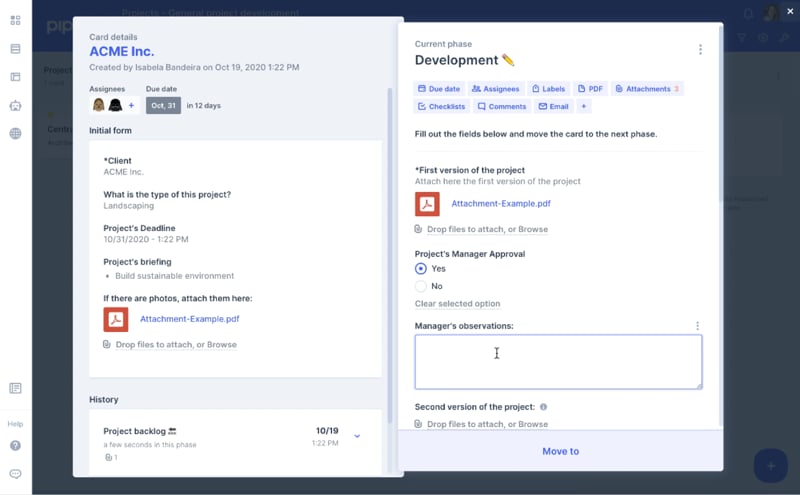Open Attachment-Example.pdf in the initial form
800x495 pixels.
click(189, 319)
